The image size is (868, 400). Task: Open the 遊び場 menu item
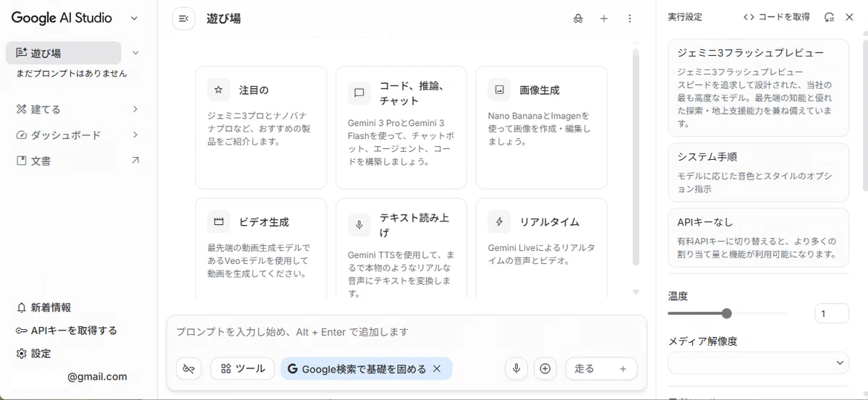click(x=64, y=53)
